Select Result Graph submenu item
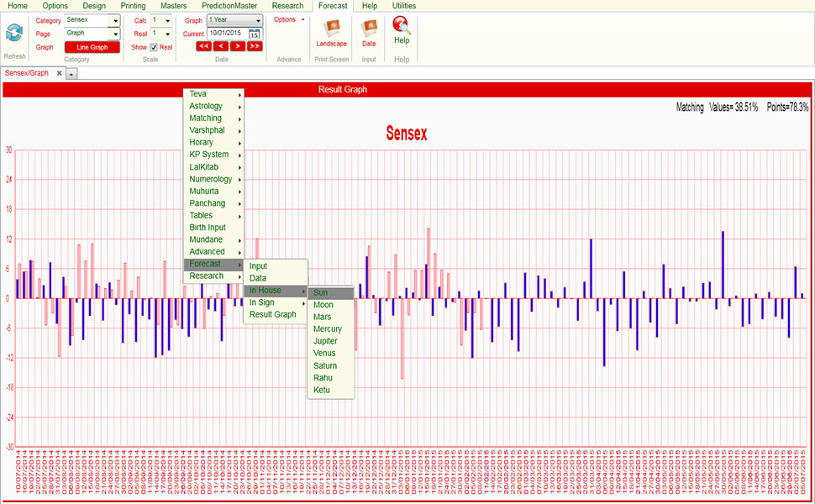Screen dimensions: 815x504 pyautogui.click(x=276, y=314)
